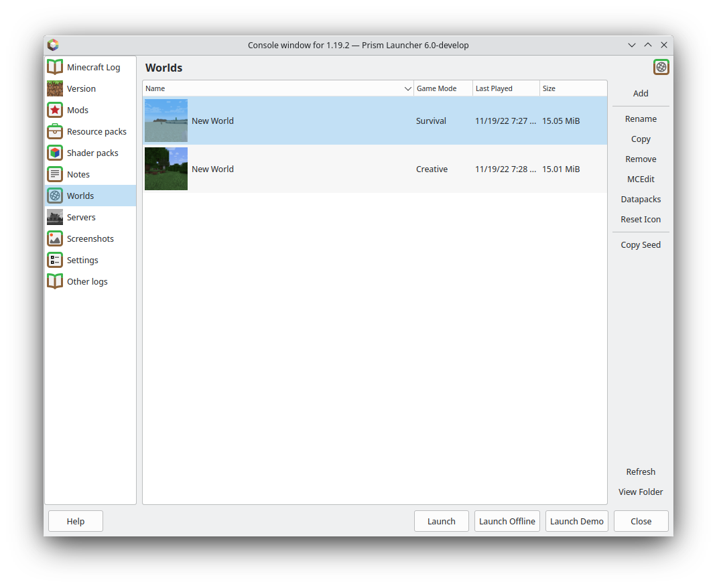Viewport: 717px width, 588px height.
Task: Sort by Game Mode column header
Action: click(x=436, y=88)
